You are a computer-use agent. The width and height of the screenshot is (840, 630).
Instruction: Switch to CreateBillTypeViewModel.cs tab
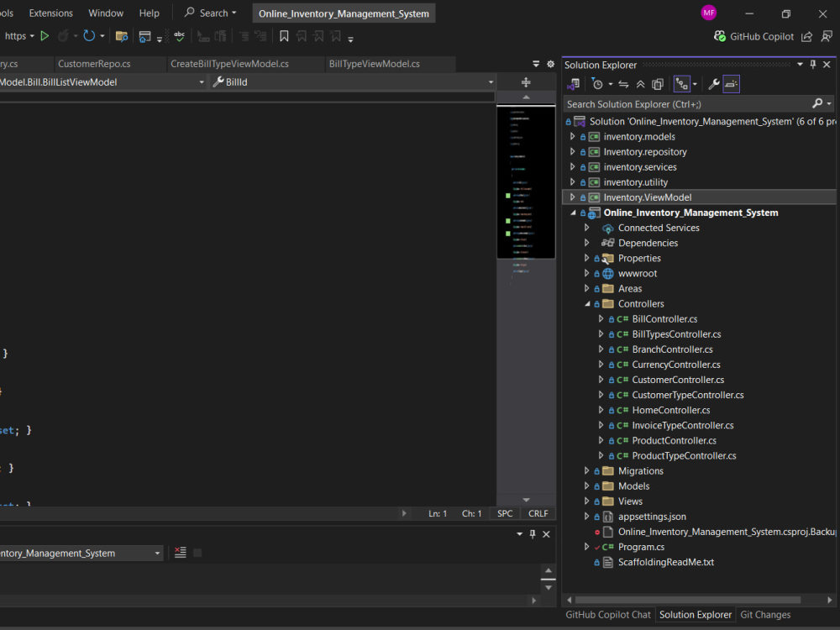229,64
